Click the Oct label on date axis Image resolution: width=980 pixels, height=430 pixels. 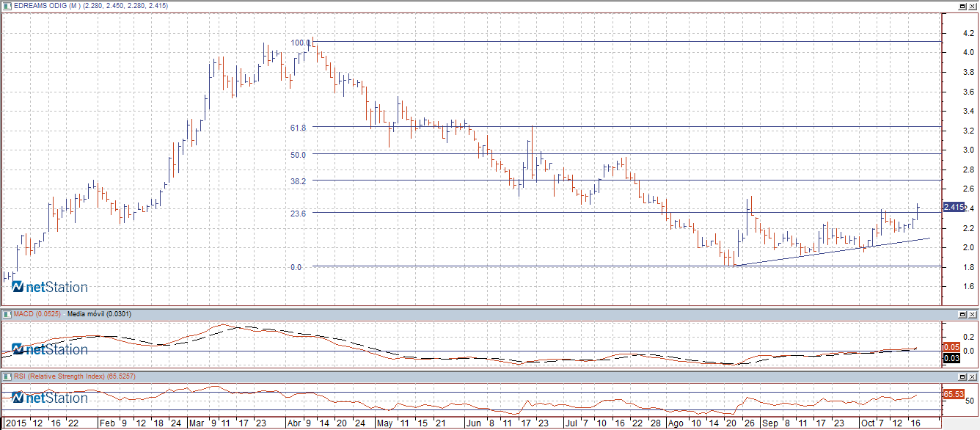click(x=867, y=423)
